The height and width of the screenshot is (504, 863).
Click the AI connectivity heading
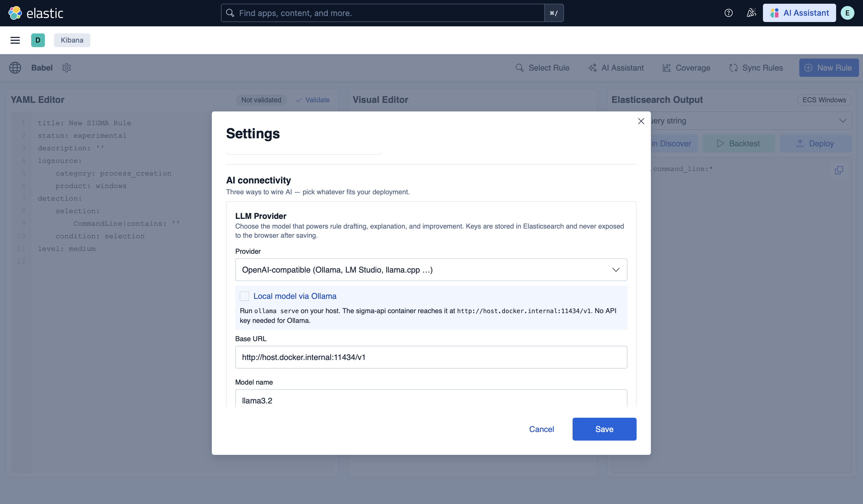coord(259,180)
